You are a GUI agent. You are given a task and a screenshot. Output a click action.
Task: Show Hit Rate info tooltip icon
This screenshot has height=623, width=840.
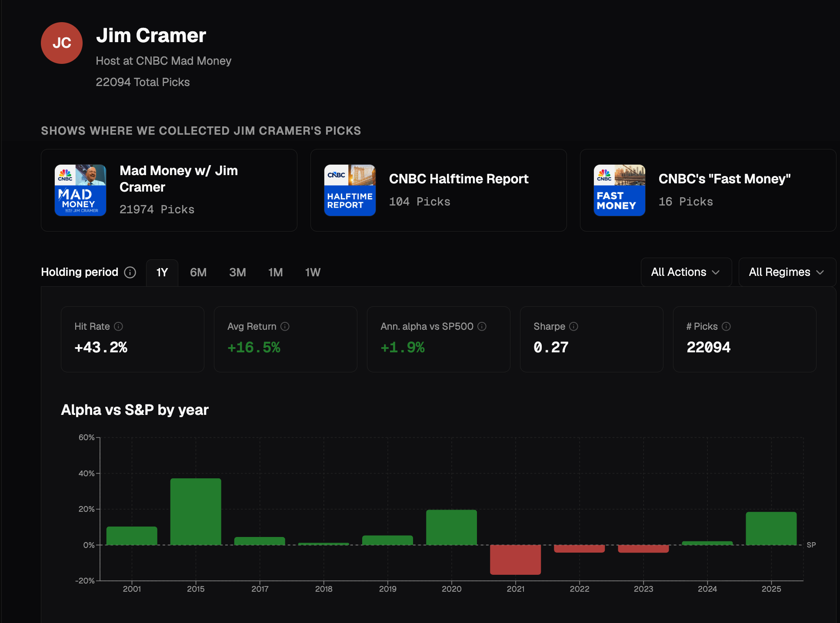118,326
